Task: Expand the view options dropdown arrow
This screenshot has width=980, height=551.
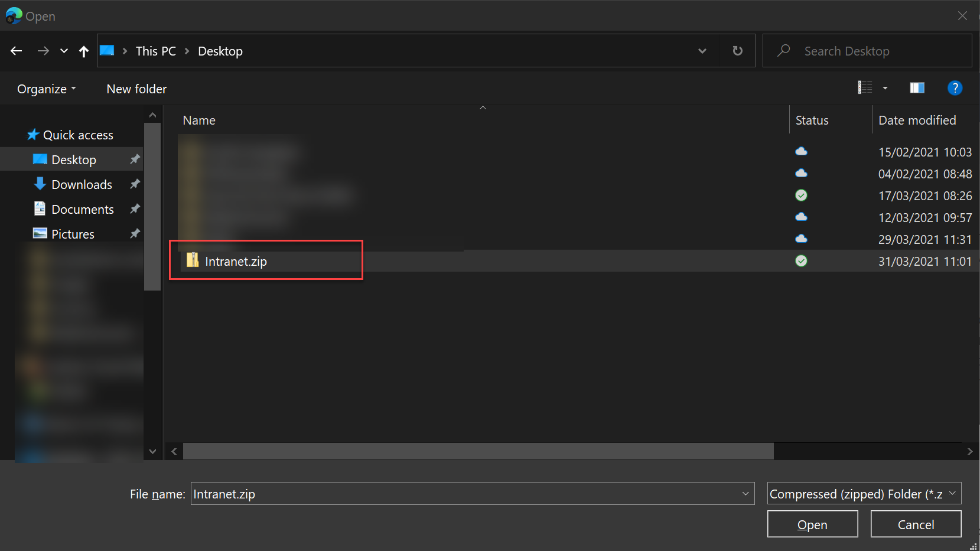Action: point(885,88)
